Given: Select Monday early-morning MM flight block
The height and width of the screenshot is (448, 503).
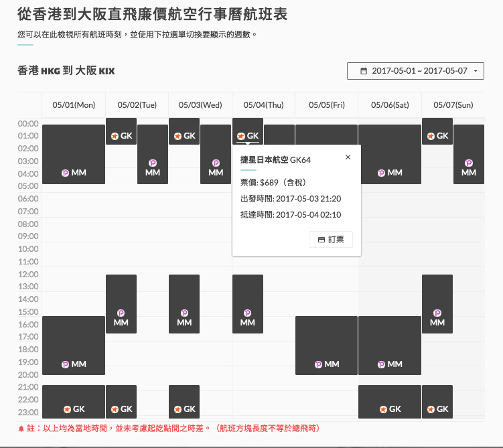Looking at the screenshot, I should point(74,154).
